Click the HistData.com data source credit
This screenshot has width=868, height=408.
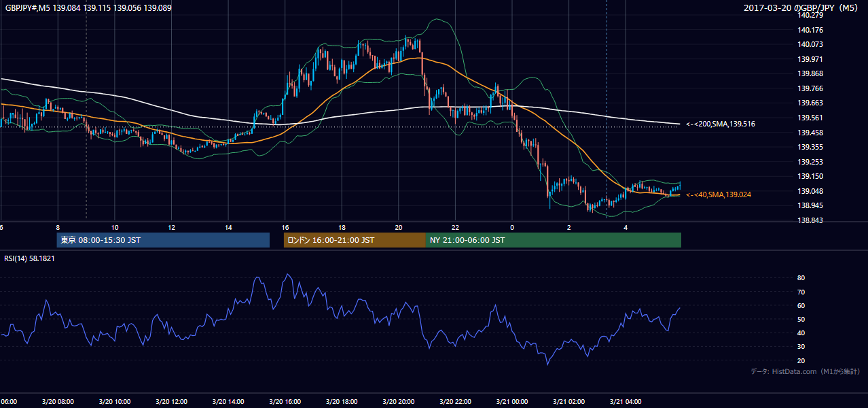pyautogui.click(x=805, y=371)
